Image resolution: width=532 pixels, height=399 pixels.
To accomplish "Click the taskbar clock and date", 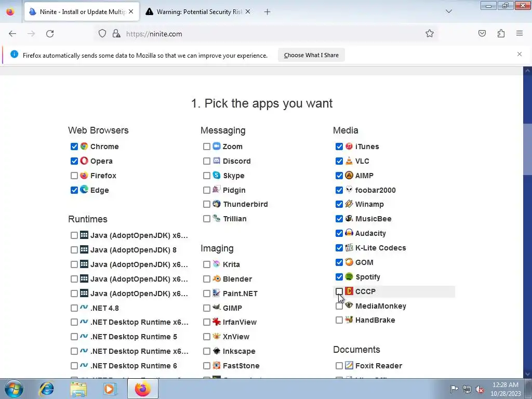I will coord(505,389).
